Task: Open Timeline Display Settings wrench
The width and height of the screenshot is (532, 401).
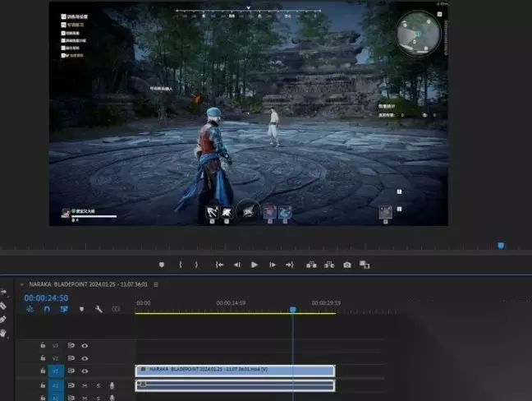Action: click(99, 309)
